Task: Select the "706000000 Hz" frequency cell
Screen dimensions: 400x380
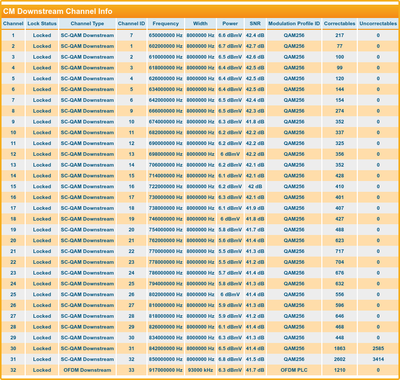Action: click(166, 165)
